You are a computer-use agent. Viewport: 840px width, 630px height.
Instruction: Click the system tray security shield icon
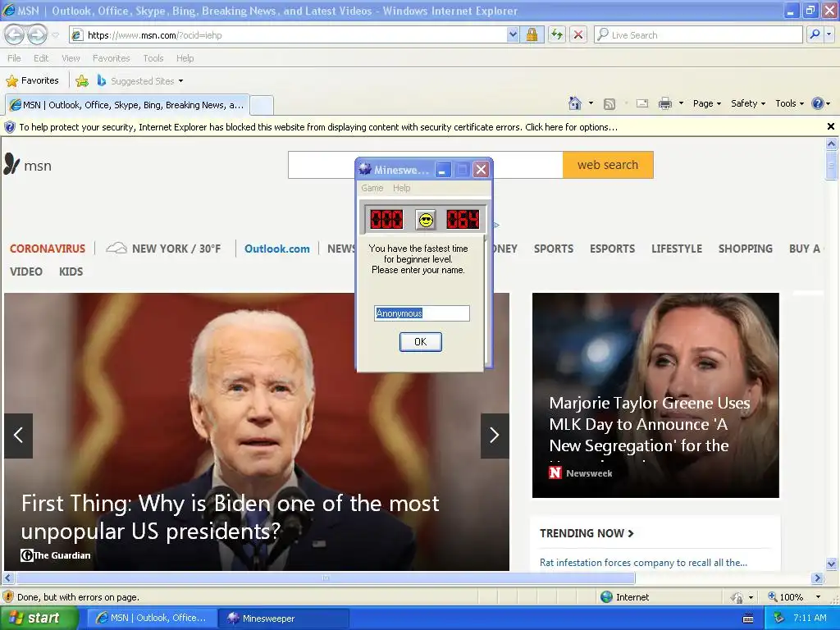779,618
